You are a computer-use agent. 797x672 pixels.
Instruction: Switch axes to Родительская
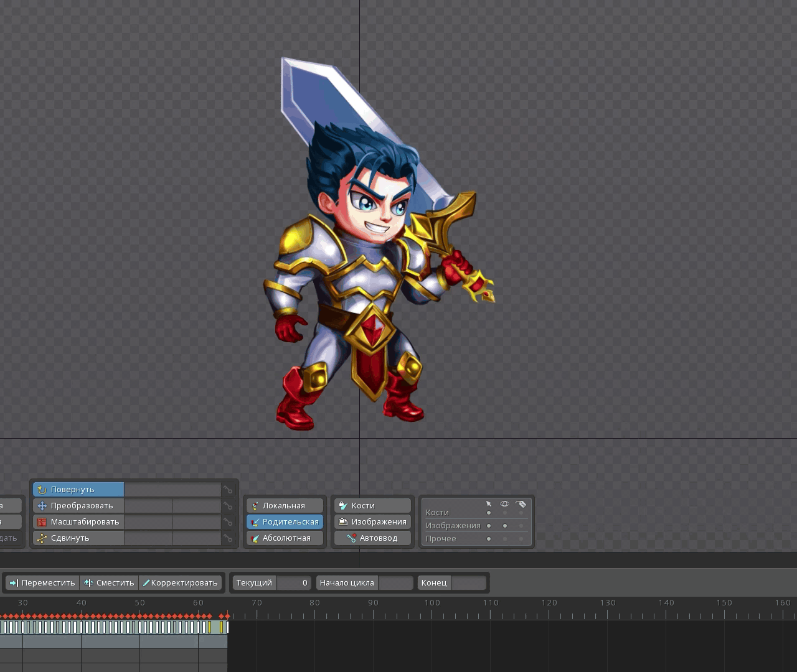(285, 522)
